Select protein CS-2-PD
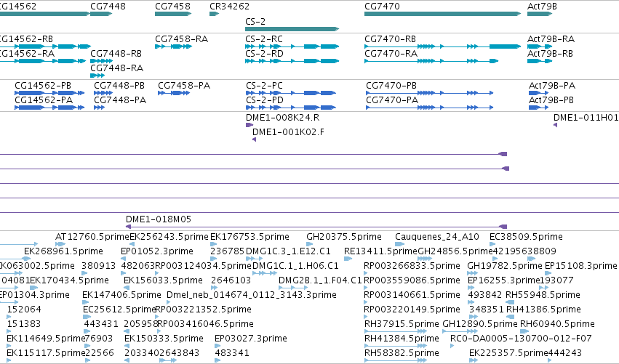The width and height of the screenshot is (619, 364). tap(290, 108)
